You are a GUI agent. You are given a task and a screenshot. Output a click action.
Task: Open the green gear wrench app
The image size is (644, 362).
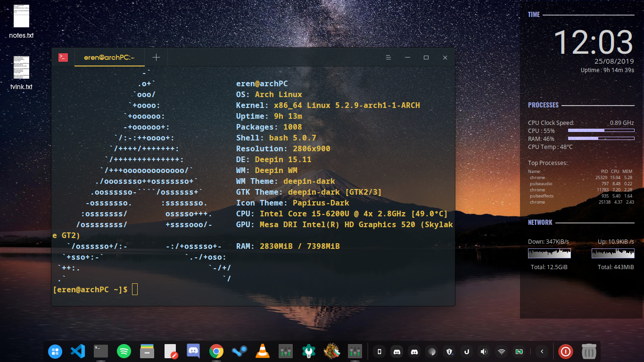(309, 351)
